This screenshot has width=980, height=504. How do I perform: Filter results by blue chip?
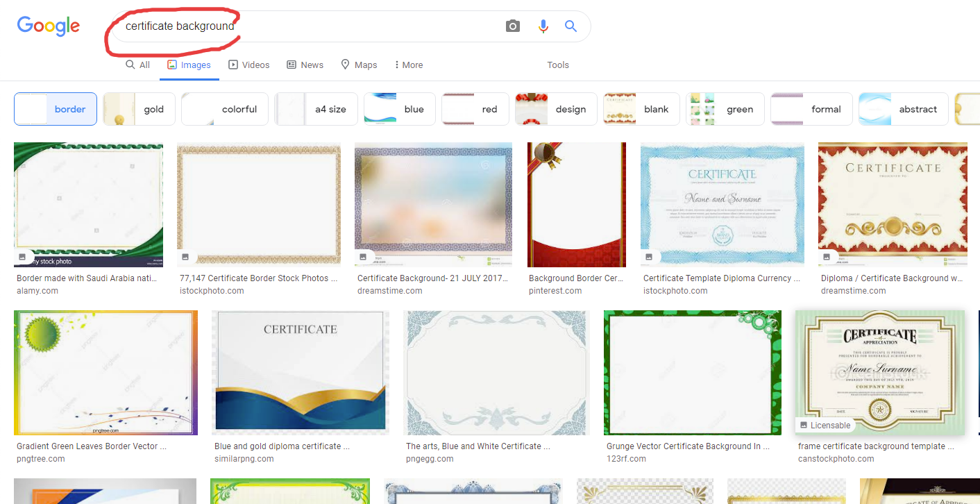[x=399, y=109]
